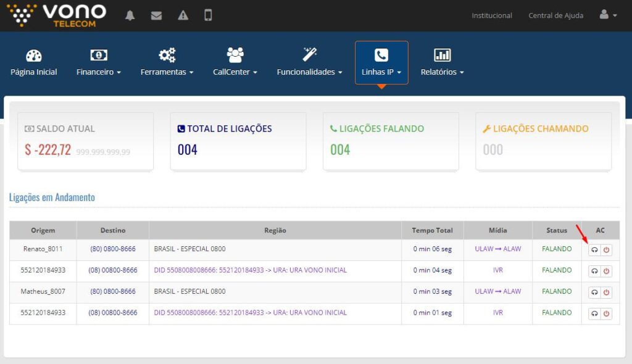
Task: Hang up Renato_8011 call with power icon
Action: click(x=607, y=250)
